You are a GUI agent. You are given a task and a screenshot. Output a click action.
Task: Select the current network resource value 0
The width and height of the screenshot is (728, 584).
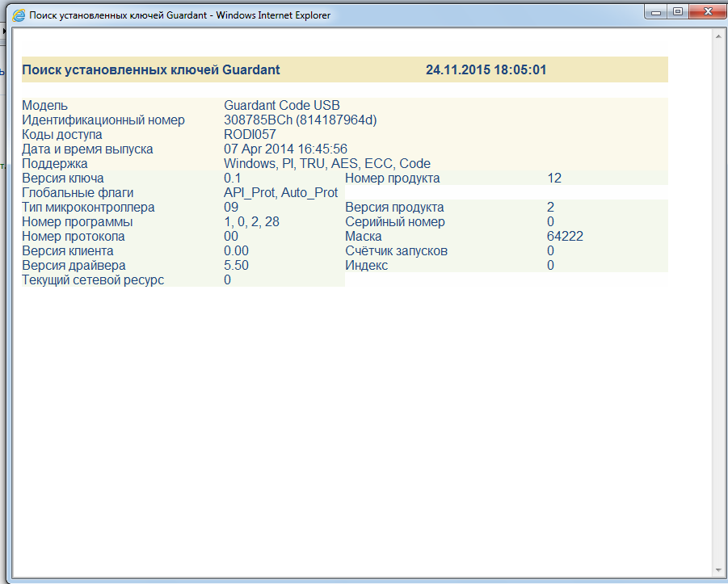(228, 280)
